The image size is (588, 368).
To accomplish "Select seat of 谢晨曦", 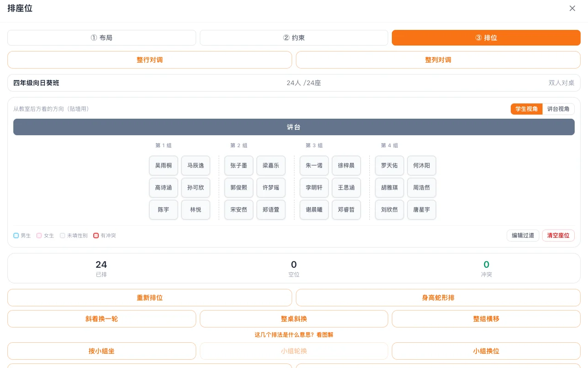I will coord(314,210).
